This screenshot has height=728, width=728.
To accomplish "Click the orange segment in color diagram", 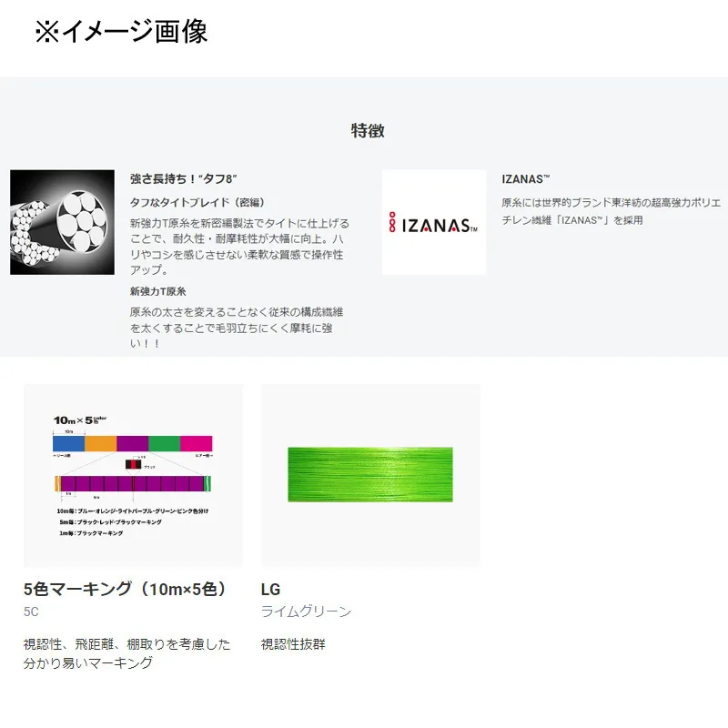I will 100,443.
